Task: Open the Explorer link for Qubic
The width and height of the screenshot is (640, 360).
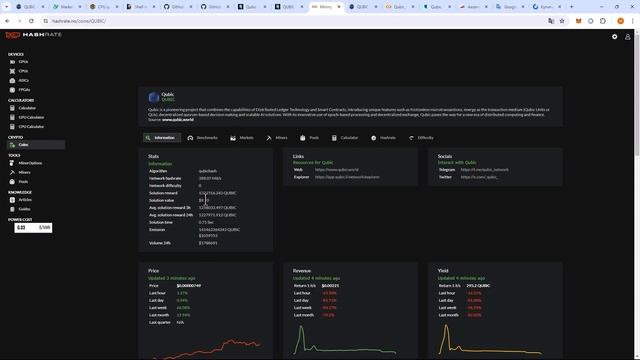Action: 347,177
